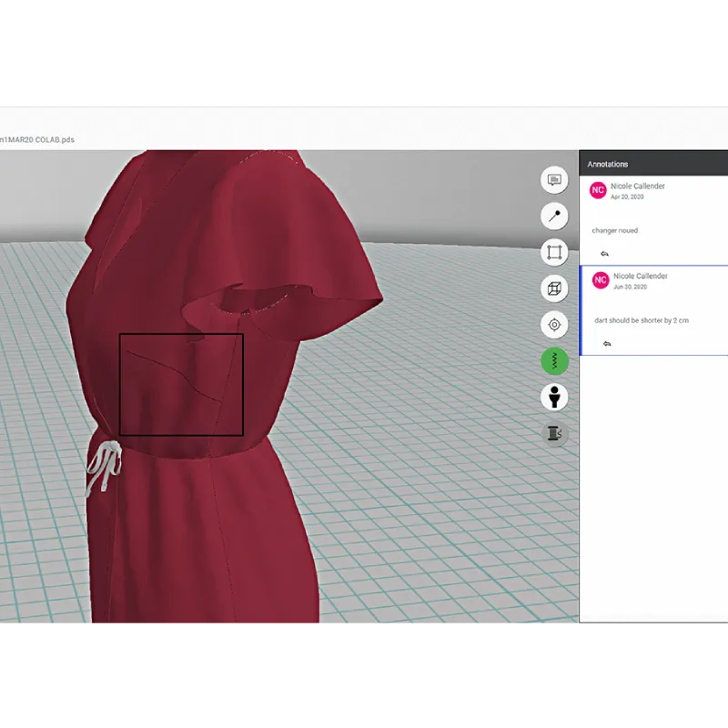Click the greyed thread spool icon

[554, 433]
